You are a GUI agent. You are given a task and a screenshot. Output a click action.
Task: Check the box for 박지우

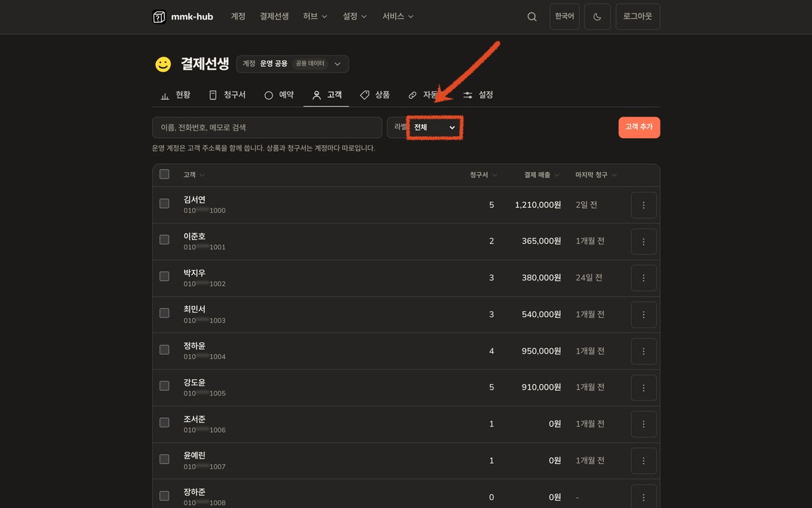pos(164,276)
